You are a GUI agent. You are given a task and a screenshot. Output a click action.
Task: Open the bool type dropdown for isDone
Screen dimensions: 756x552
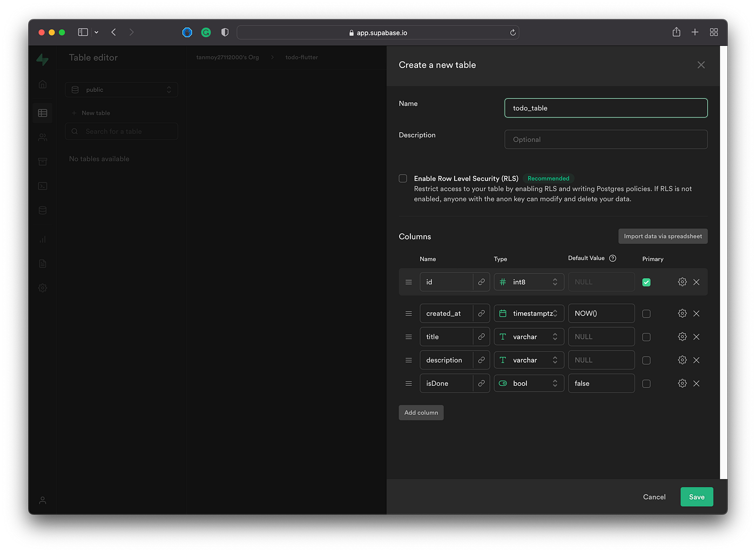coord(529,383)
